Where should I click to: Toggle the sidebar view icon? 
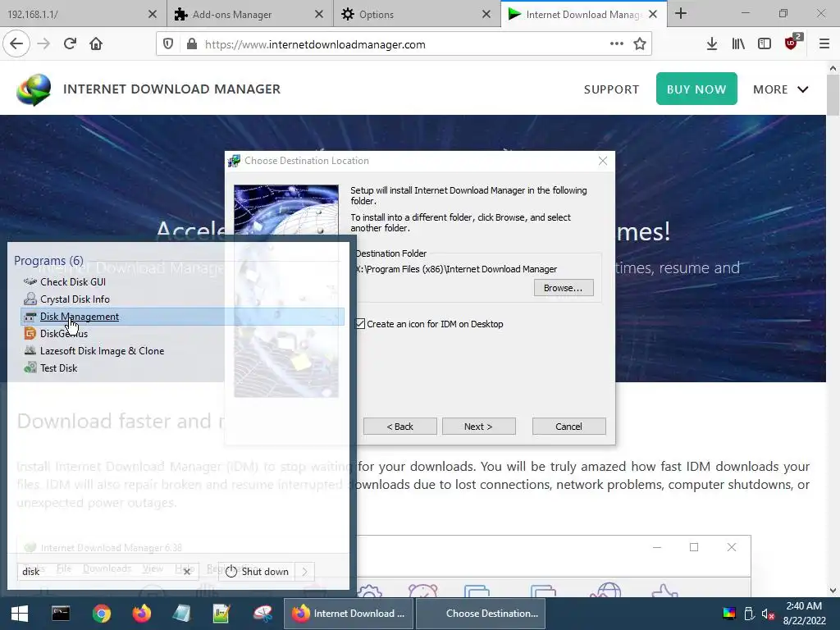point(765,44)
